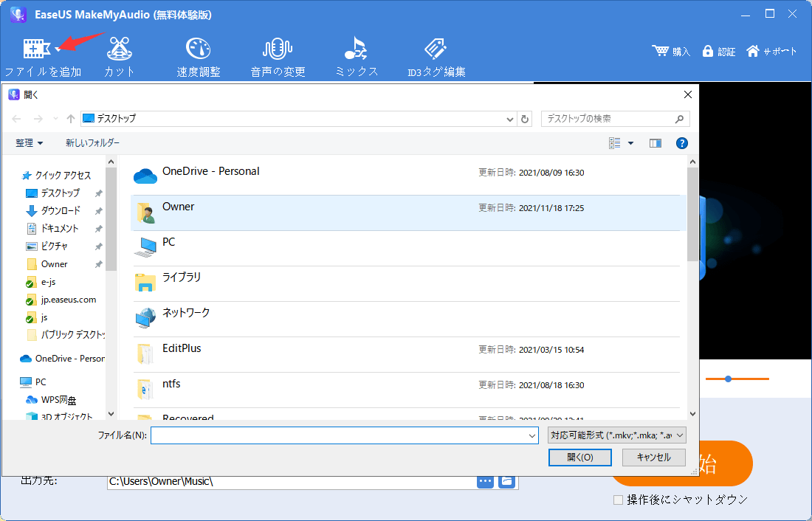Go back in the open dialog
This screenshot has width=812, height=521.
(16, 119)
